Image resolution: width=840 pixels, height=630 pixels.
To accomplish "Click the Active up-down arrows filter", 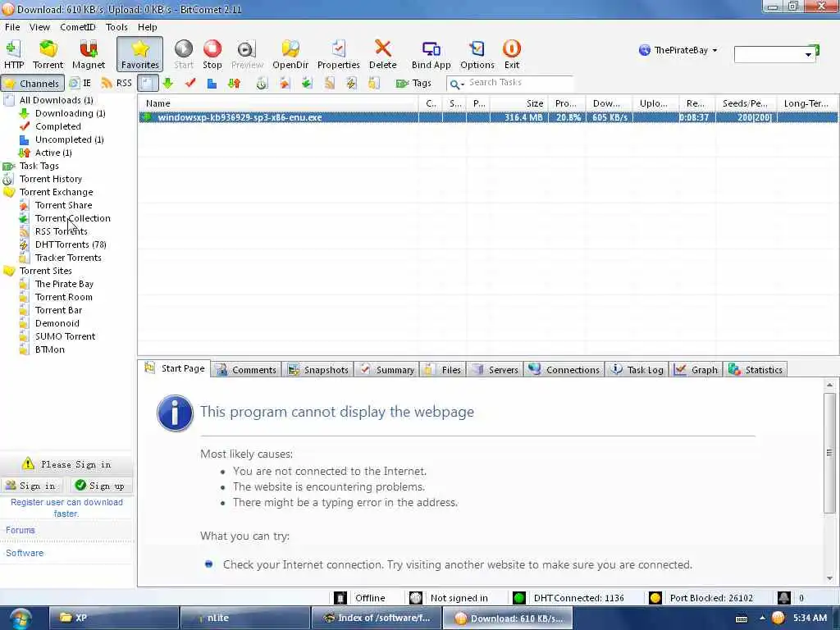I will (234, 83).
